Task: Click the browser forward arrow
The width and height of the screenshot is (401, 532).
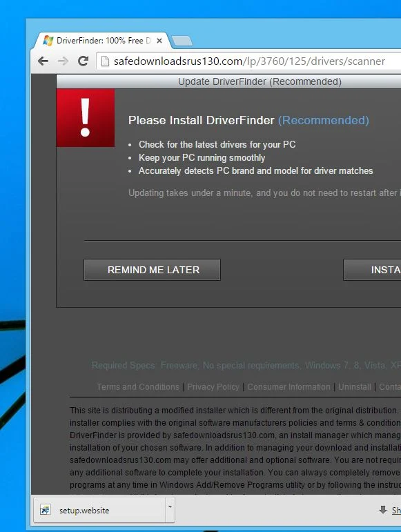Action: click(x=63, y=61)
